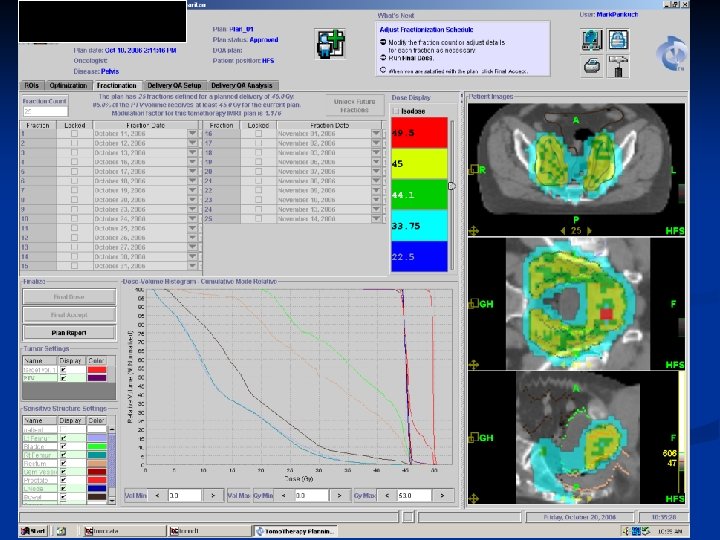The width and height of the screenshot is (720, 540).
Task: Decrease Gy Max with the left arrow
Action: pyautogui.click(x=387, y=495)
